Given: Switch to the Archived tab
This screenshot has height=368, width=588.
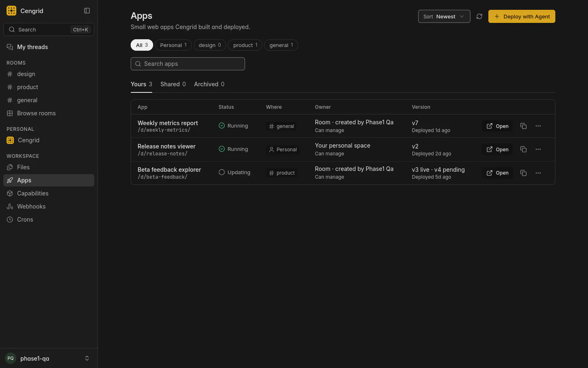Looking at the screenshot, I should [x=209, y=84].
